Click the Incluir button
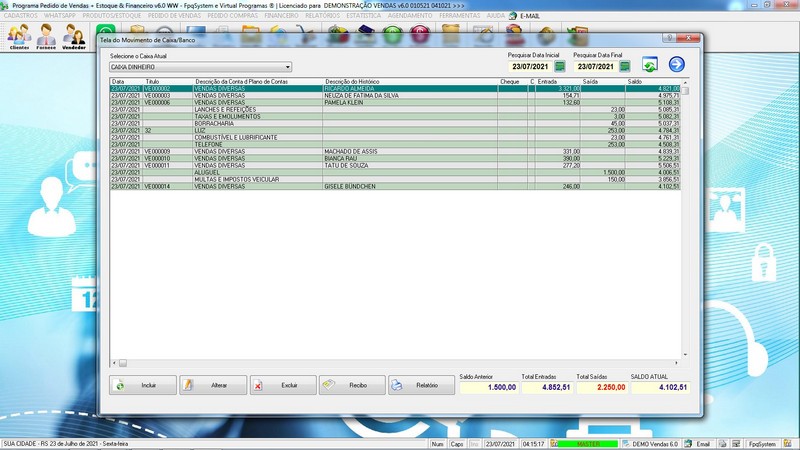 [143, 385]
